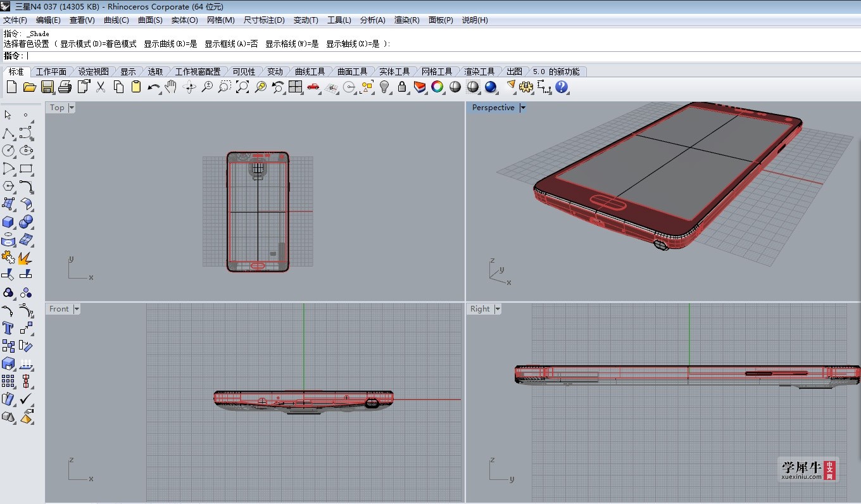Click the Check objects checkmark icon
The image size is (861, 504).
click(x=26, y=399)
